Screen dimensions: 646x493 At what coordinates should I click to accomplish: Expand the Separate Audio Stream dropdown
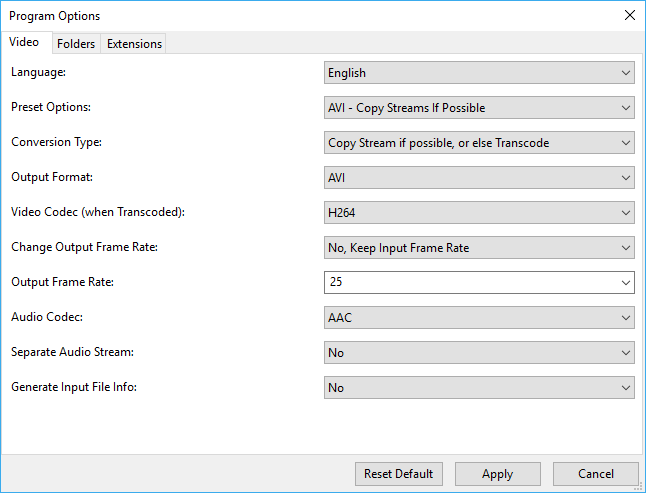click(x=479, y=353)
